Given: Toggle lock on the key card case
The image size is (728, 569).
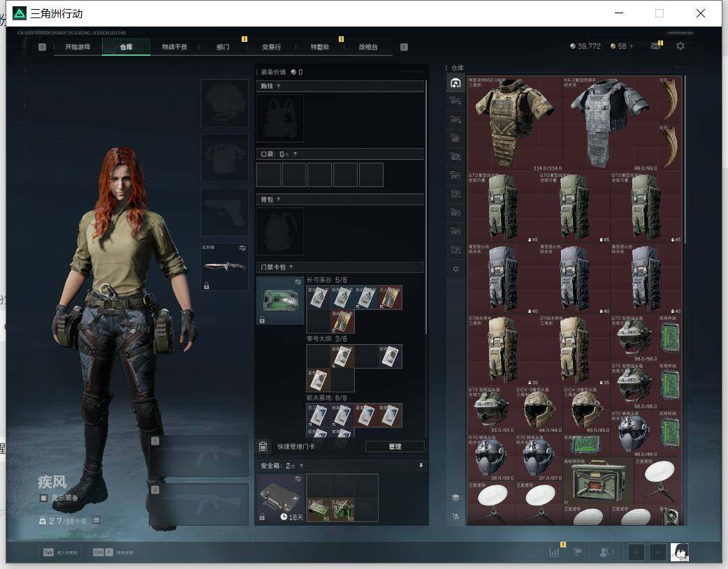Looking at the screenshot, I should click(262, 320).
